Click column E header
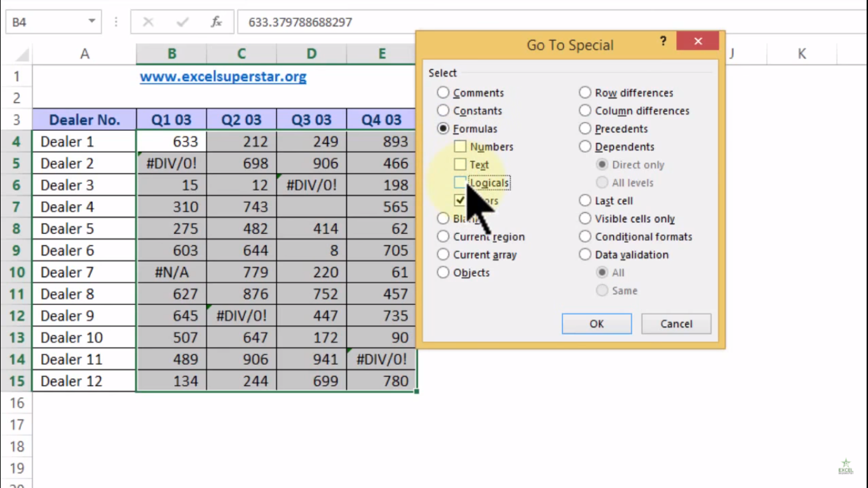 coord(382,54)
